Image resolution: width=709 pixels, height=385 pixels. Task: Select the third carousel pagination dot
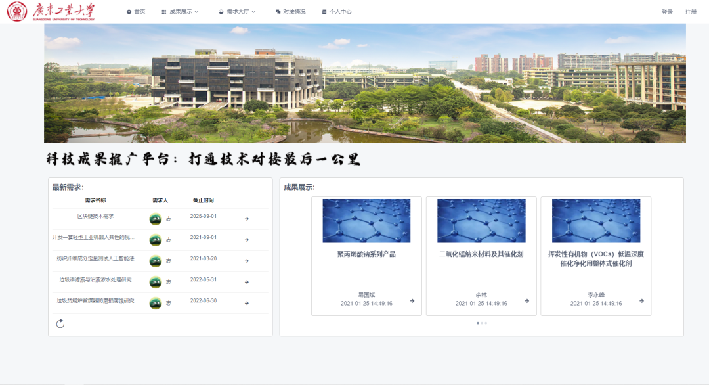pyautogui.click(x=486, y=323)
